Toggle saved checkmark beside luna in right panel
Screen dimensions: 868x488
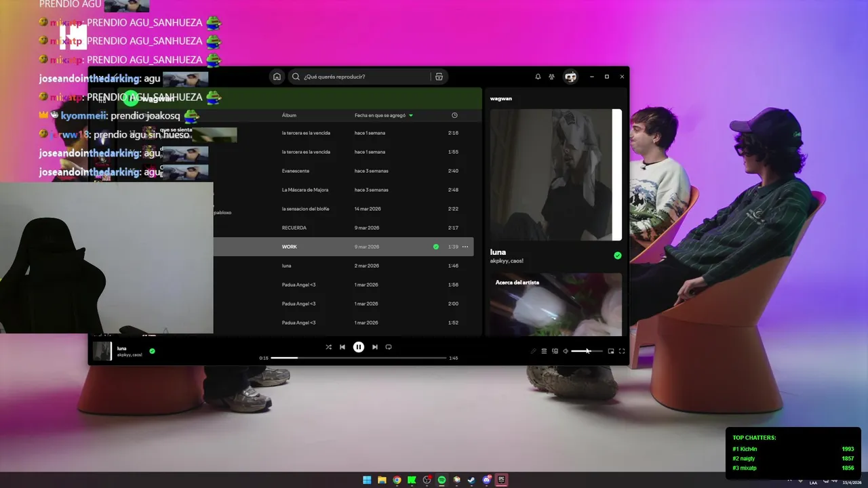(x=617, y=256)
